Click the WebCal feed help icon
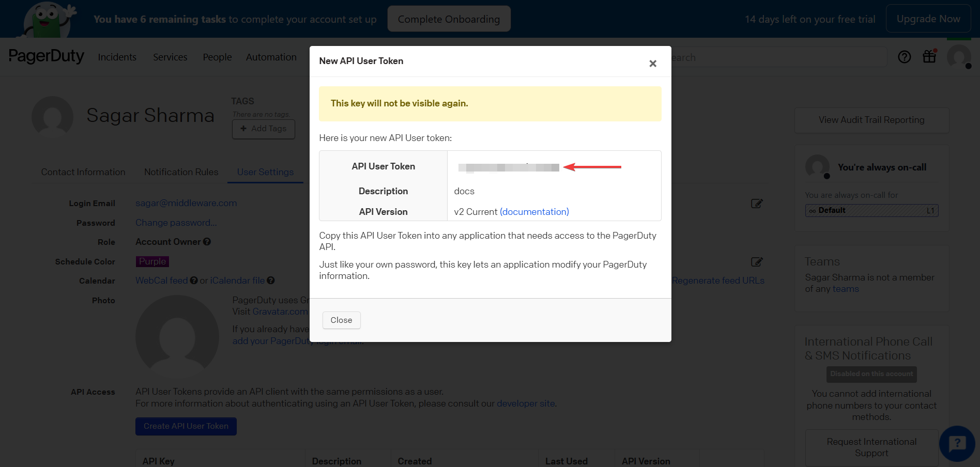Screen dimensions: 980x467 tap(193, 280)
